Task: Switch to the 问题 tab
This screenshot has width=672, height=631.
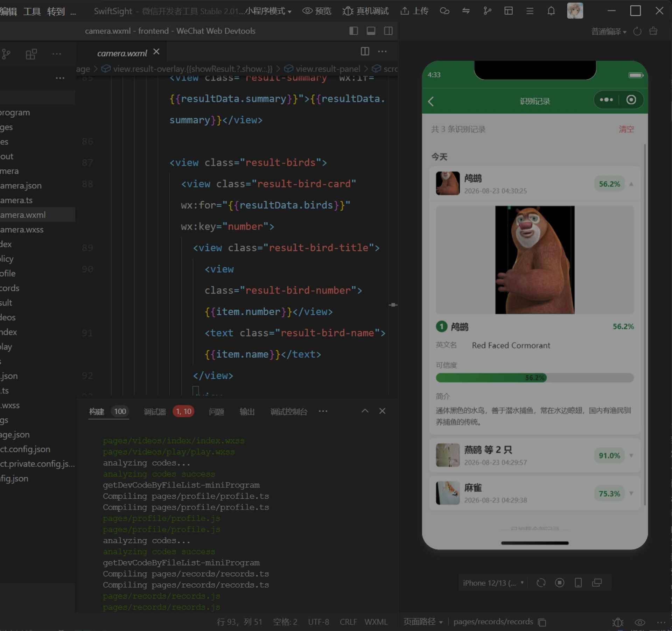Action: (216, 412)
